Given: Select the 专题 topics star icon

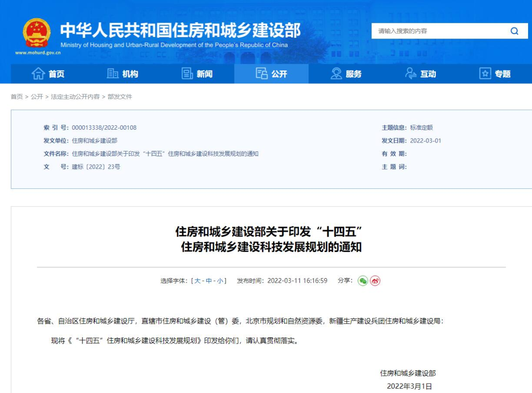Looking at the screenshot, I should pos(485,73).
